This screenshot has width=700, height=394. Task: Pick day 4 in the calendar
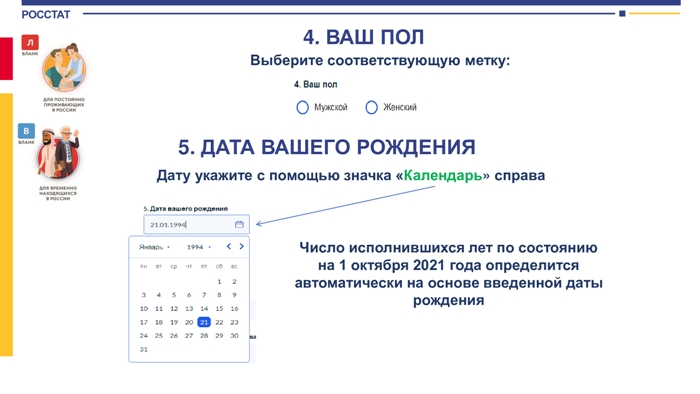[x=158, y=295]
